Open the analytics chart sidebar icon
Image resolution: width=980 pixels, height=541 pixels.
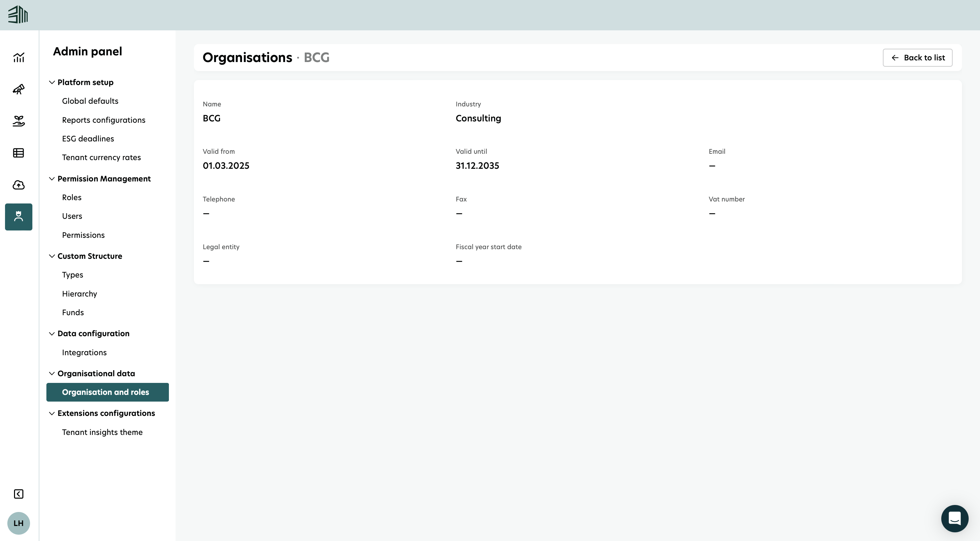click(x=19, y=57)
